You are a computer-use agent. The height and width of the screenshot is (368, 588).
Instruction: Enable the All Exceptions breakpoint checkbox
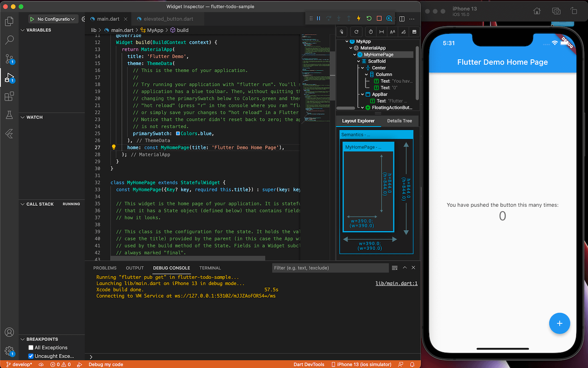(x=31, y=348)
